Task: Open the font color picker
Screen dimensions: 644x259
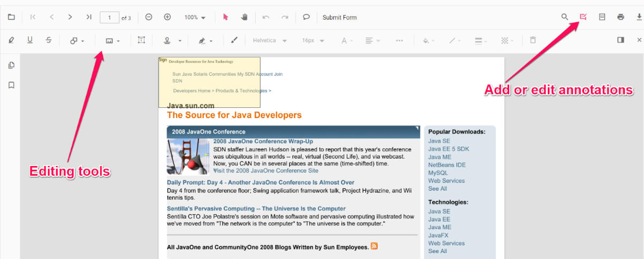Action: pos(347,41)
